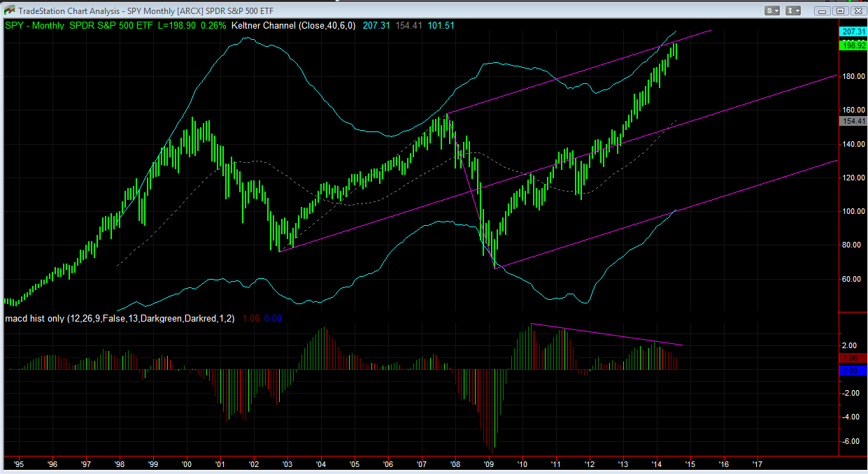Click the dark red 1.06 MACD axis marker
This screenshot has height=474, width=868.
coord(853,357)
